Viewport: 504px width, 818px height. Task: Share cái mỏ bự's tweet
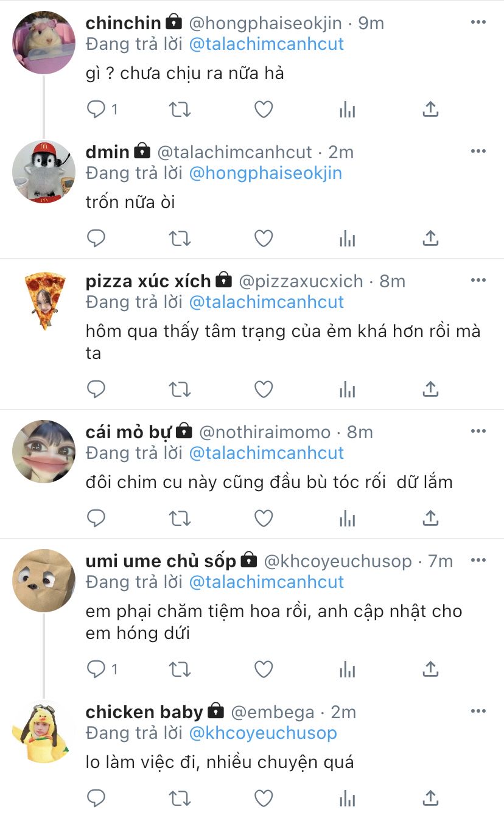click(x=430, y=519)
